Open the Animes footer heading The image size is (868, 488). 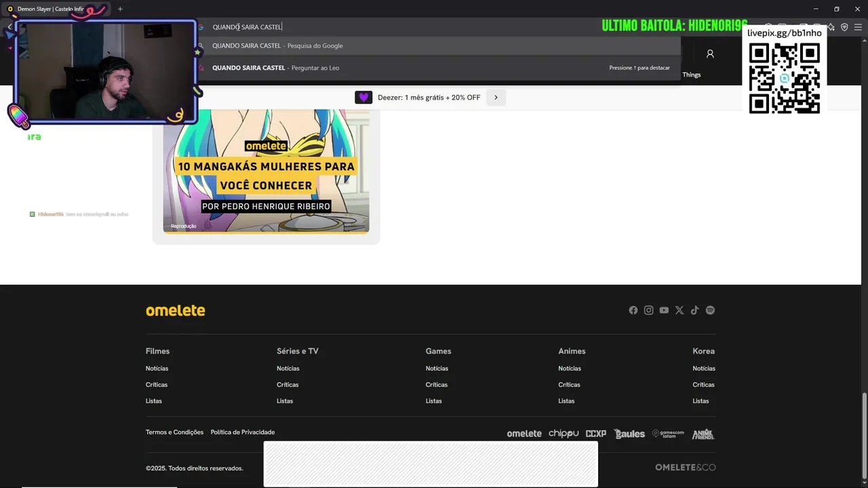click(572, 351)
